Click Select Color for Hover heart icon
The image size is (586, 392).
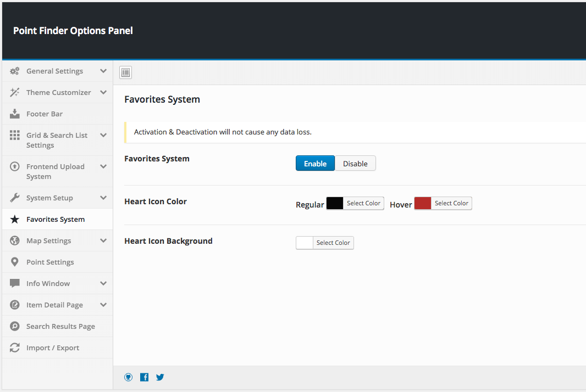point(451,203)
